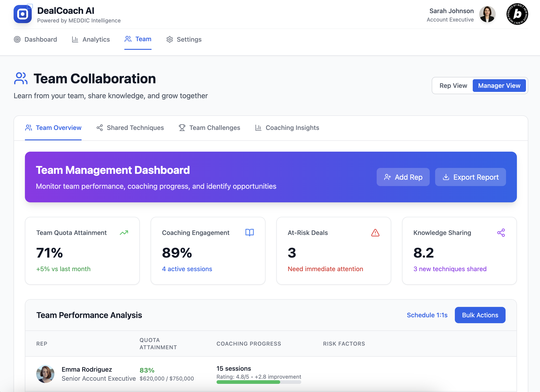The image size is (540, 392).
Task: Click the trending-up icon on Team Quota Attainment
Action: (x=124, y=233)
